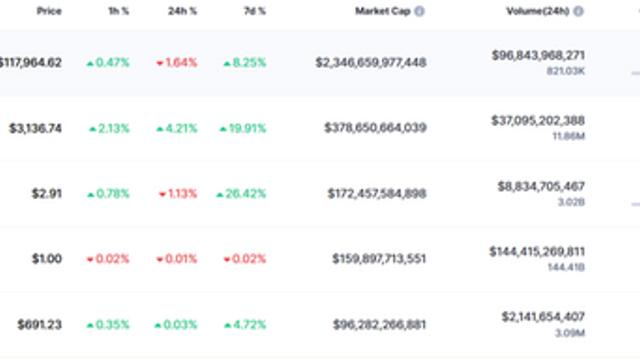640x360 pixels.
Task: Click the $96,843,968,271 volume link
Action: (x=538, y=56)
